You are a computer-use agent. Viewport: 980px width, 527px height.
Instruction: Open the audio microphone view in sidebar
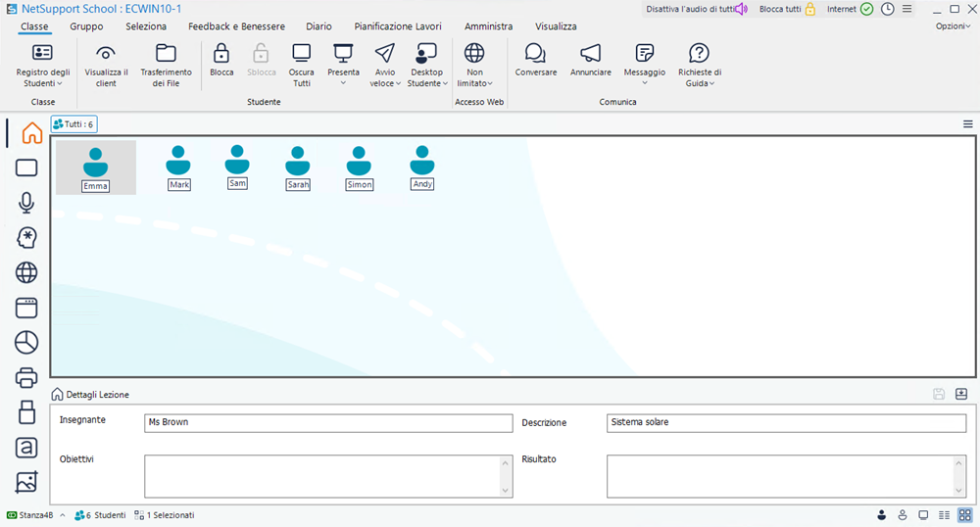[26, 203]
